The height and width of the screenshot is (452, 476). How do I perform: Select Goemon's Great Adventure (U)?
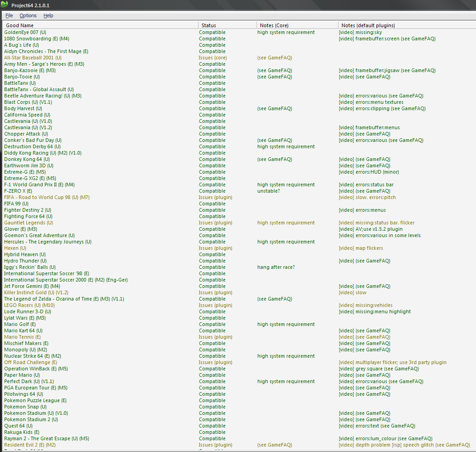click(x=39, y=236)
